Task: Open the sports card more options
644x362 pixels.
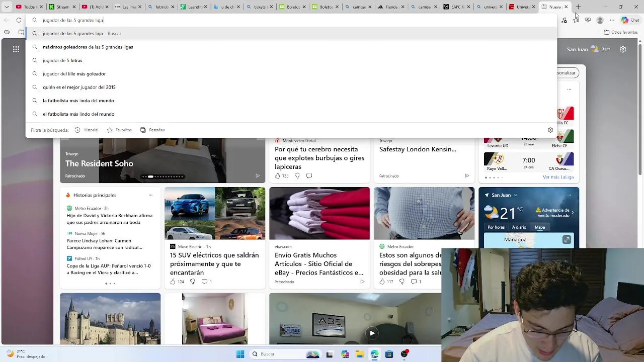Action: pos(569,89)
